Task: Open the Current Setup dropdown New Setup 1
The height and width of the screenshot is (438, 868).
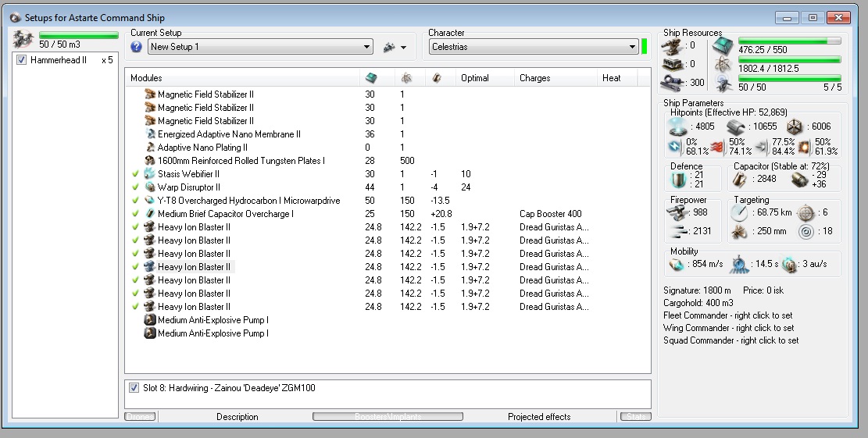Action: 260,47
